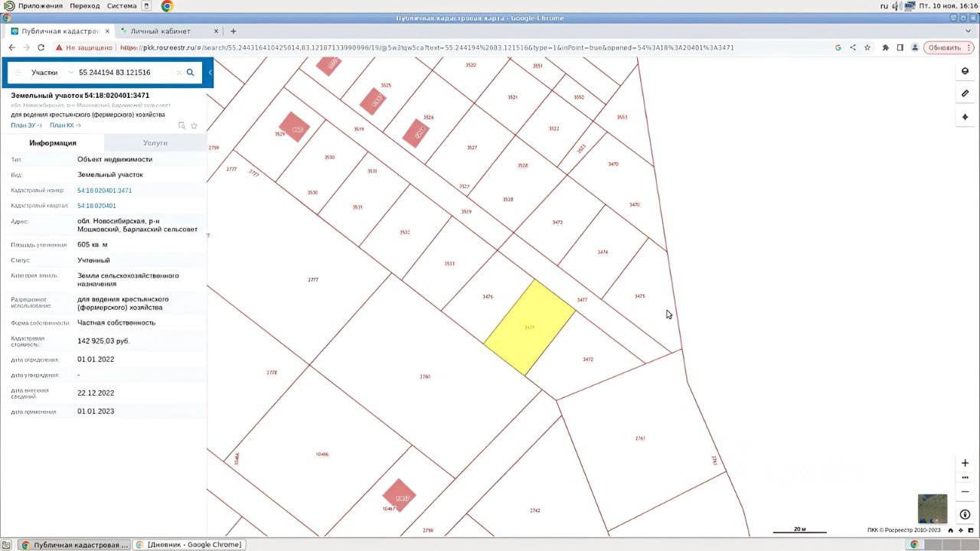The height and width of the screenshot is (551, 980).
Task: Open Chrome profile avatar
Action: tap(915, 47)
